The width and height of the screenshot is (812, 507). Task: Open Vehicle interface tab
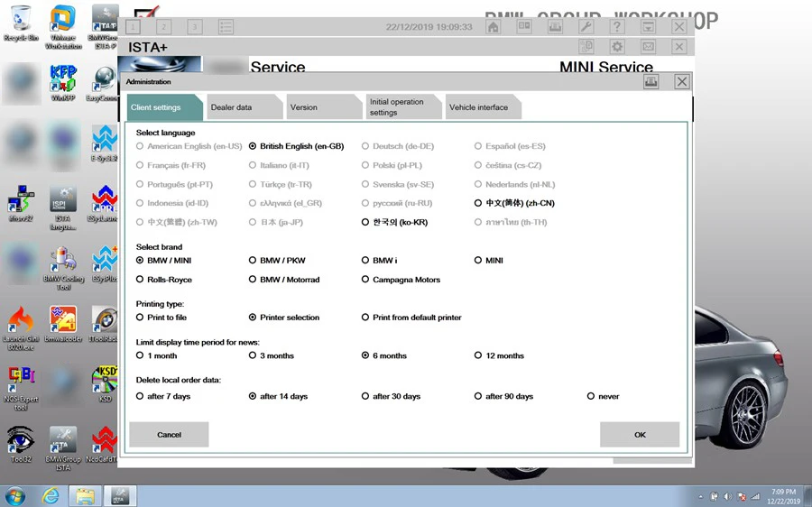482,107
